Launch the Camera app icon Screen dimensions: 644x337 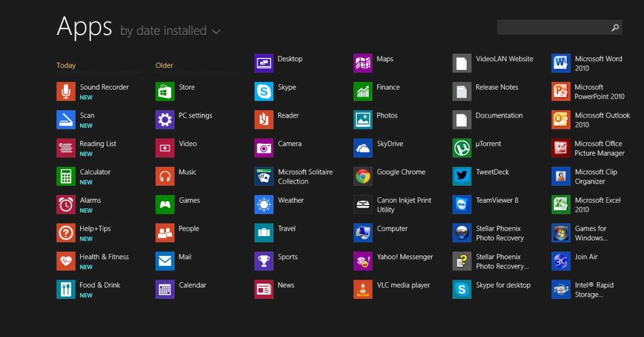tap(264, 148)
